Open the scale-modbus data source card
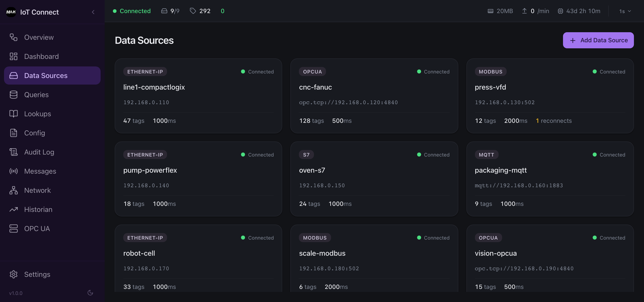Screen dimensions: 644x302 click(374, 258)
